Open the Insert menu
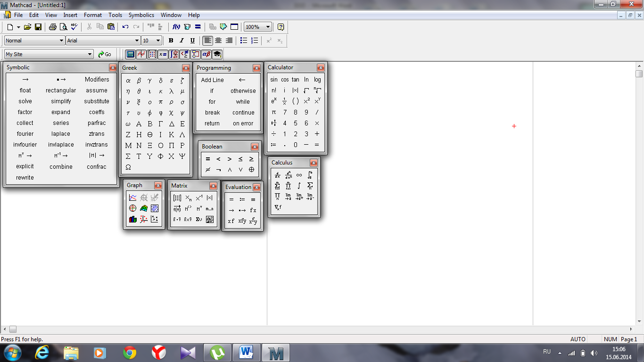The image size is (644, 362). pos(70,15)
